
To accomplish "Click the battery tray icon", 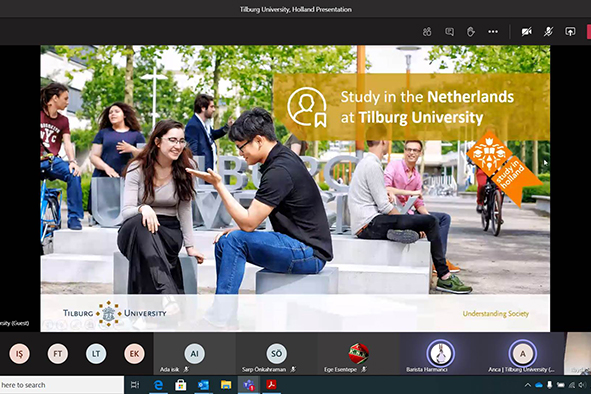I will click(x=561, y=385).
